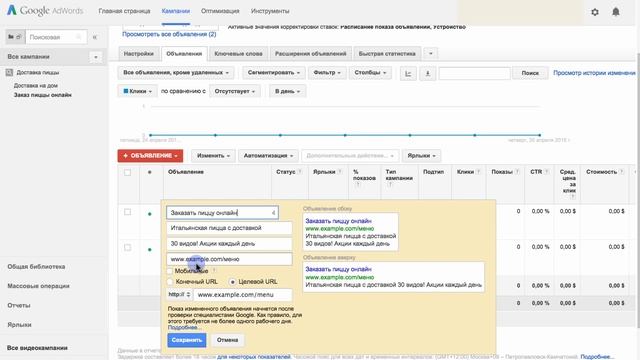Image resolution: width=640 pixels, height=360 pixels.
Task: Open the Все объявления, кроме удаленных dropdown
Action: [x=176, y=73]
